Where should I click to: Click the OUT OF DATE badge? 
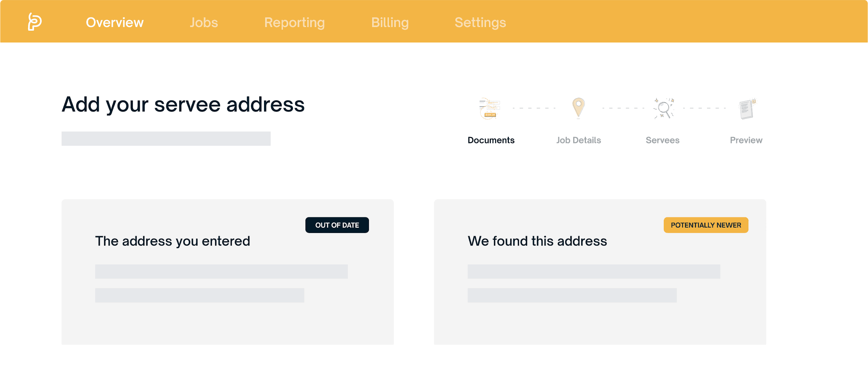coord(337,225)
